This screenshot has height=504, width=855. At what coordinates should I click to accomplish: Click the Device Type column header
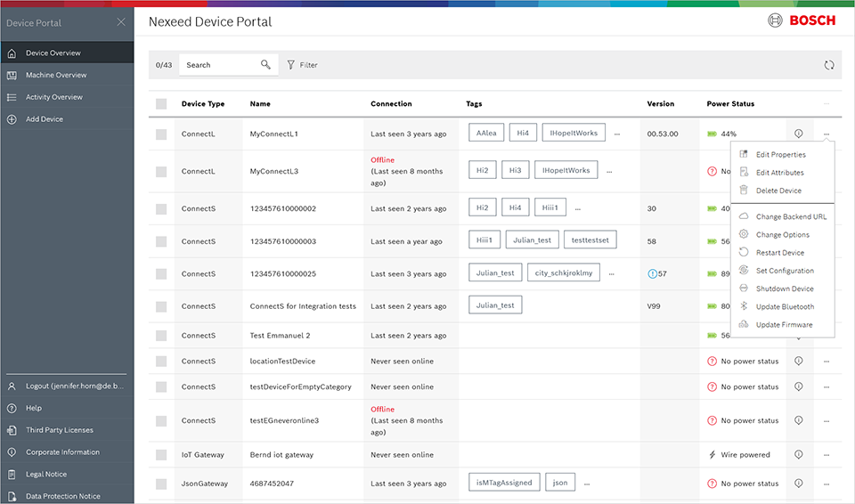[203, 103]
